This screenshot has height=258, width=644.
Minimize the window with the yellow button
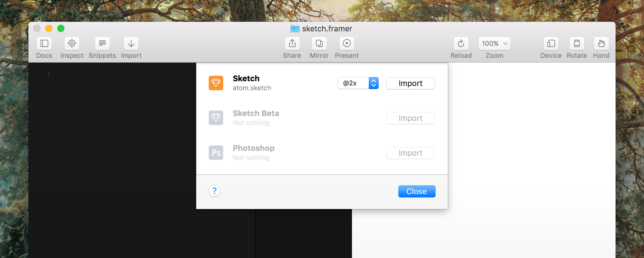coord(49,28)
